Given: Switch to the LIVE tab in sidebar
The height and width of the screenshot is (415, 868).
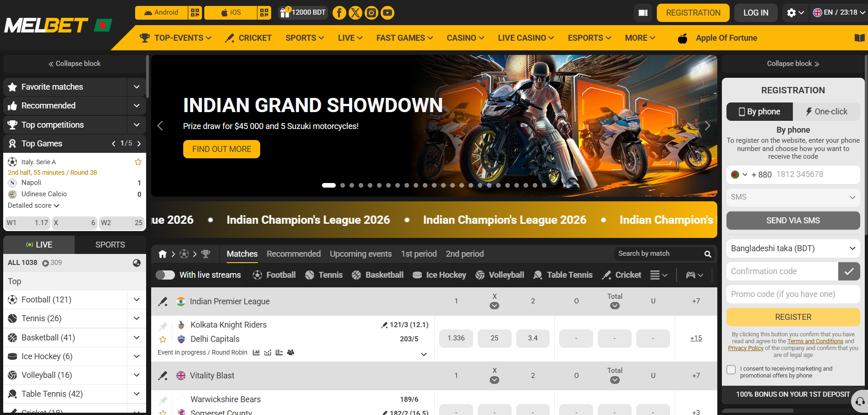Looking at the screenshot, I should tap(39, 245).
